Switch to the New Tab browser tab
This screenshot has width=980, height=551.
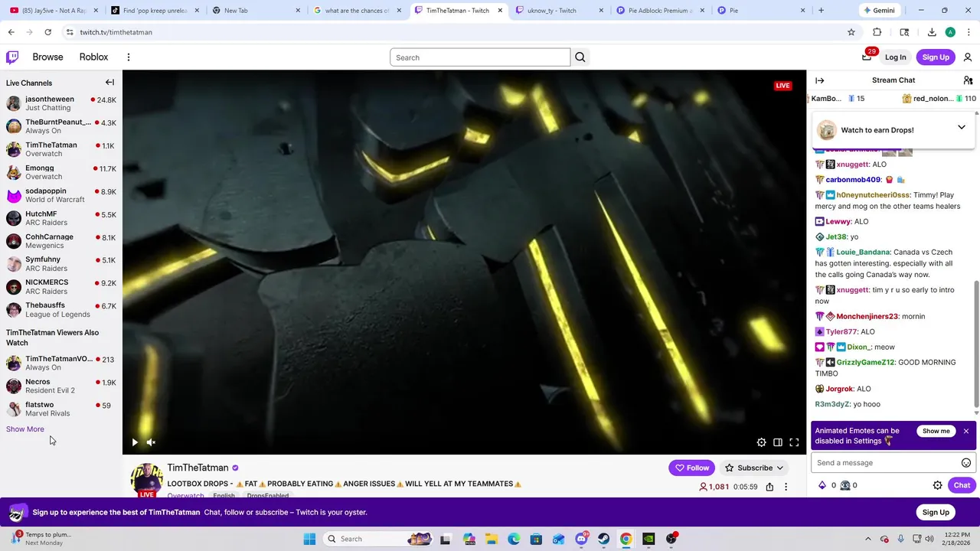coord(255,11)
